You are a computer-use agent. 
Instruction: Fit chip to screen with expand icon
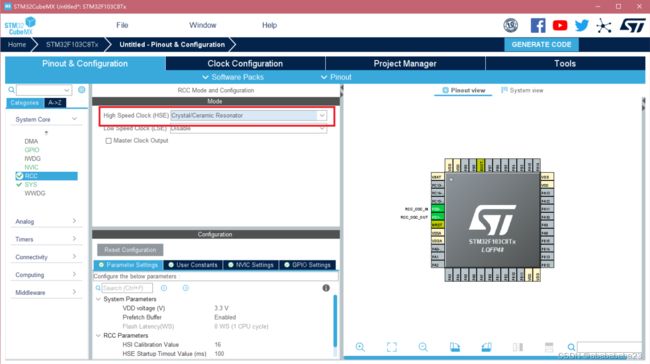coord(392,347)
